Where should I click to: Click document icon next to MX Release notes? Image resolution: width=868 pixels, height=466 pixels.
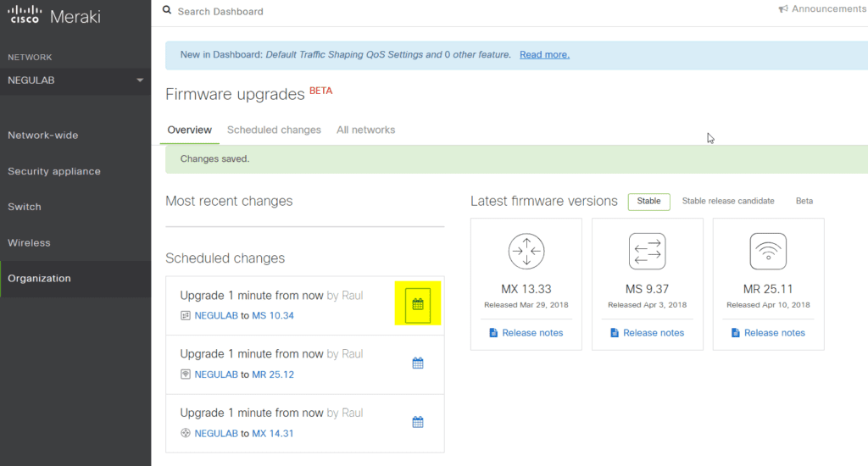(493, 333)
